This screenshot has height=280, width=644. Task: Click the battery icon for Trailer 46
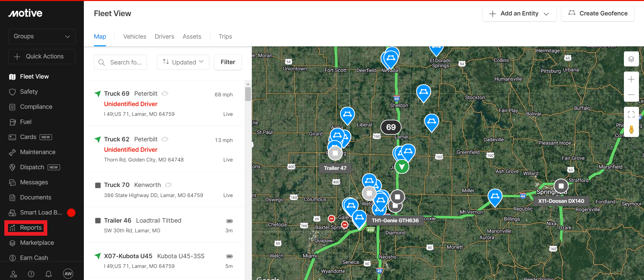(x=229, y=221)
